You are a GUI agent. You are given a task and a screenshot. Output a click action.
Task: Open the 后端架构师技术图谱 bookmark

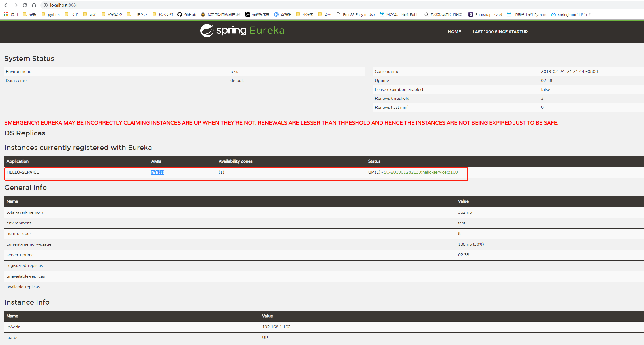pyautogui.click(x=443, y=14)
